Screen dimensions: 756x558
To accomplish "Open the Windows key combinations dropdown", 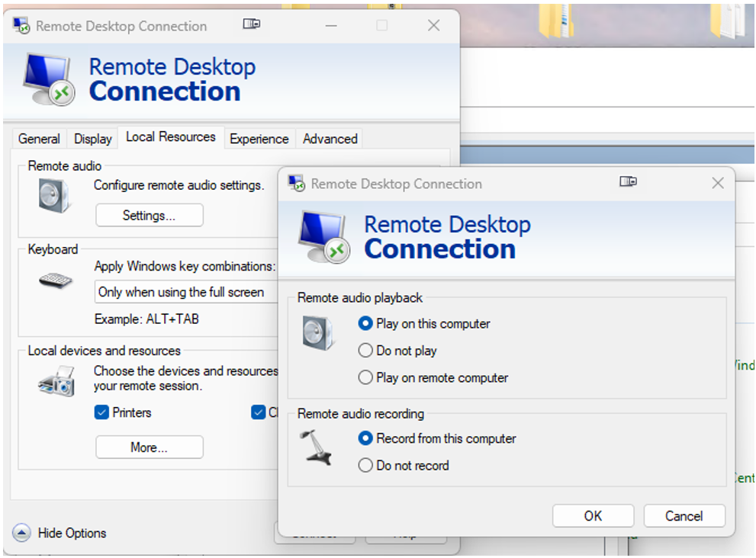I will pyautogui.click(x=186, y=292).
